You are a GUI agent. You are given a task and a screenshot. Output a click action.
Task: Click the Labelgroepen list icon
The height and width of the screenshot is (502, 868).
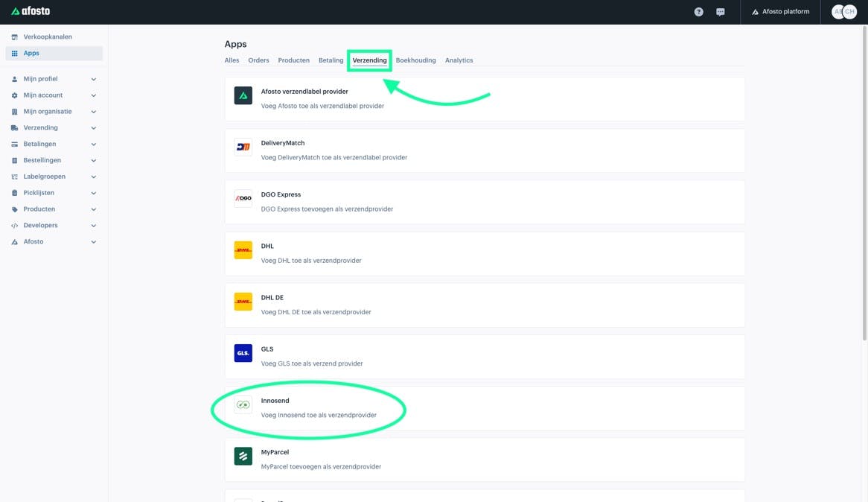(14, 177)
